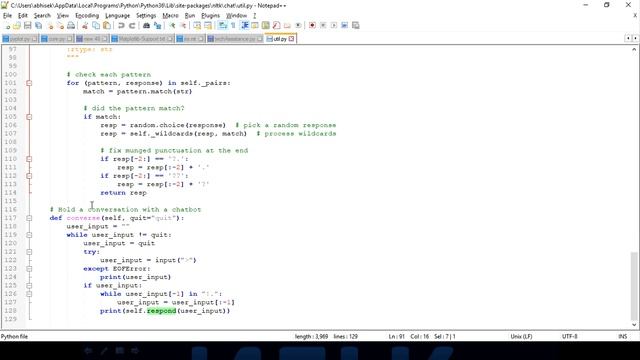
Task: Click the Unix (LF) line ending indicator
Action: [x=521, y=336]
